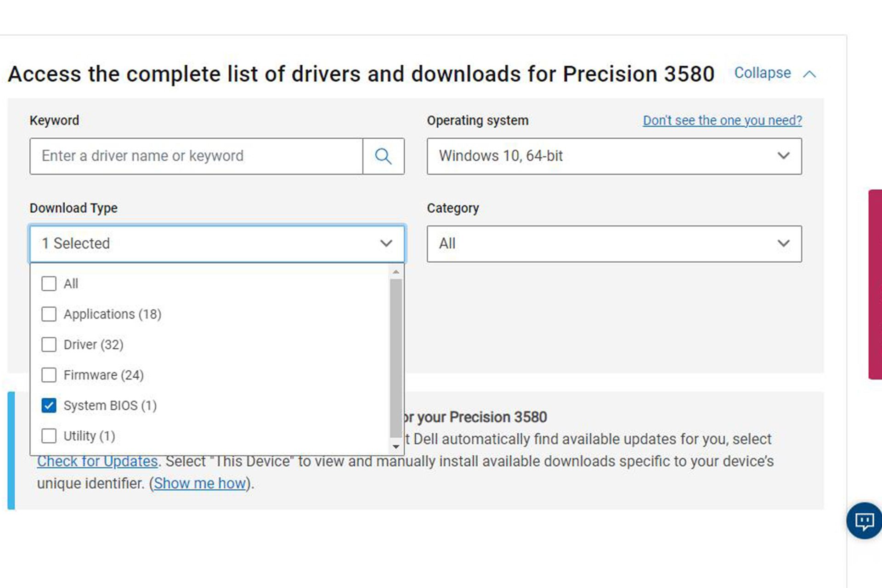Click the Collapse chevron arrow icon
The image size is (882, 588).
click(x=809, y=74)
